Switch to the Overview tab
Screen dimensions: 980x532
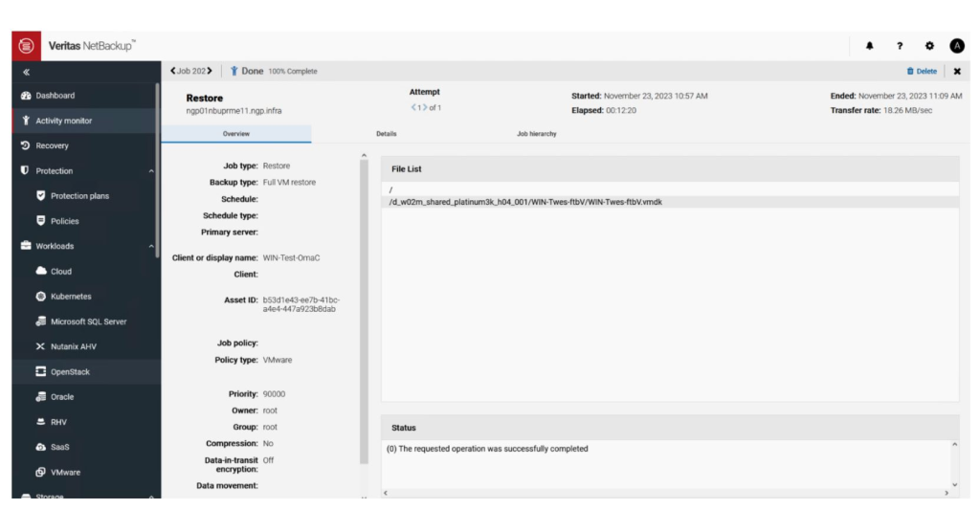click(x=236, y=134)
